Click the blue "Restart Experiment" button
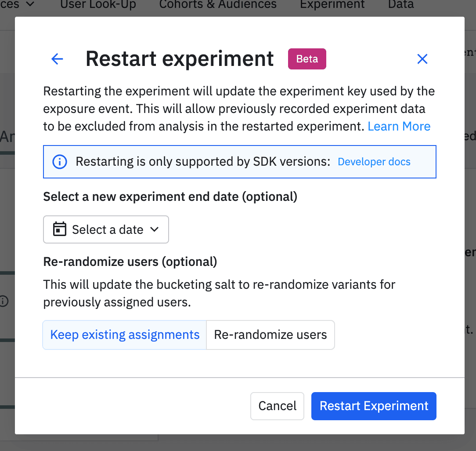The height and width of the screenshot is (451, 476). click(373, 406)
